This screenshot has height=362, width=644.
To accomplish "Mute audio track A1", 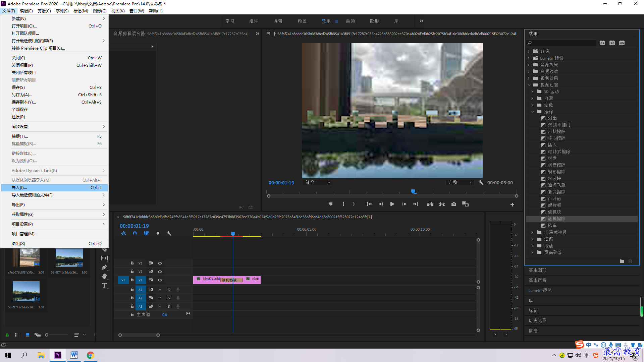I will tap(160, 290).
